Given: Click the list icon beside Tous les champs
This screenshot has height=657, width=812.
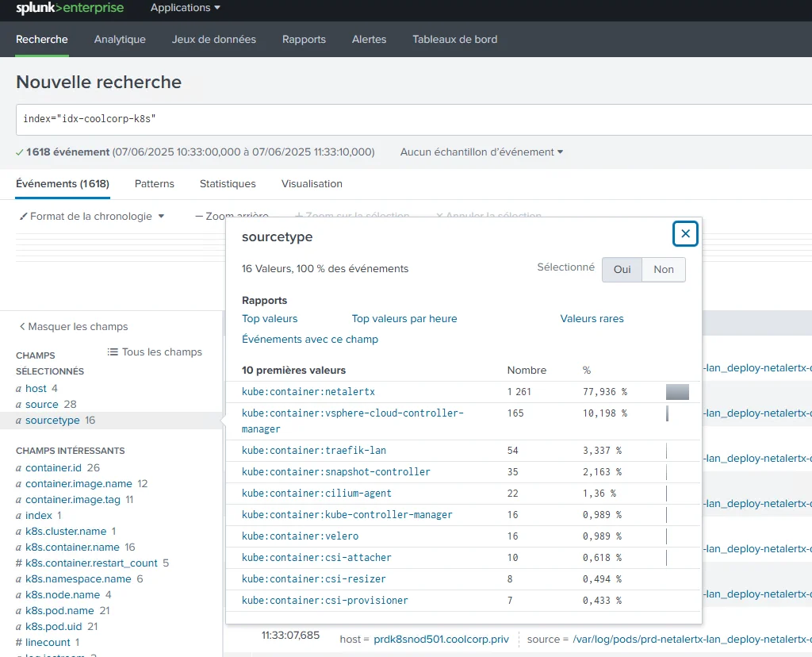Looking at the screenshot, I should (x=113, y=352).
